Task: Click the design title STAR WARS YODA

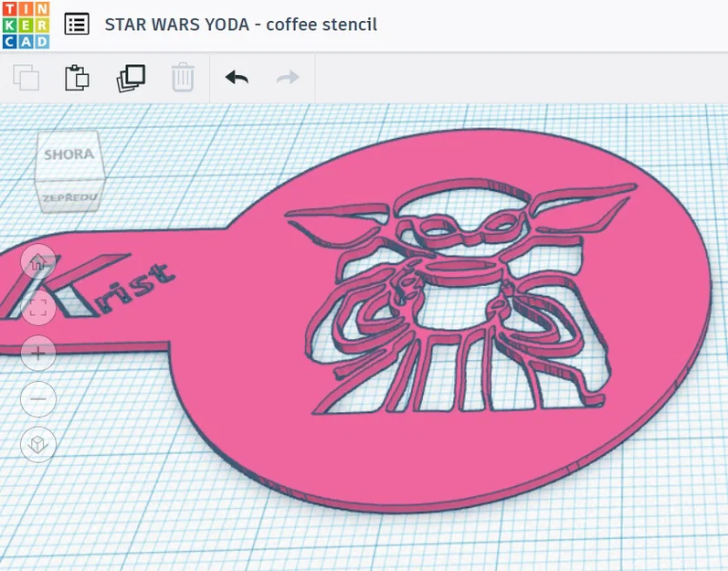Action: (x=240, y=25)
